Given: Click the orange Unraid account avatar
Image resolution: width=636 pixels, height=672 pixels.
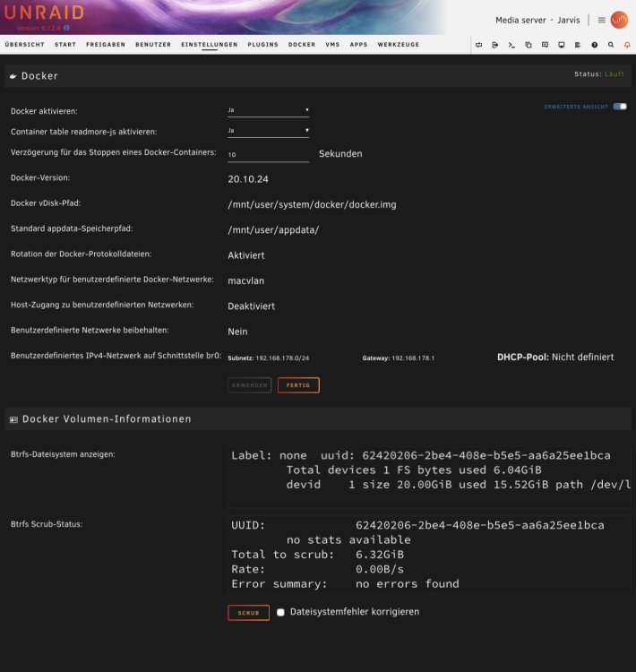Looking at the screenshot, I should (619, 20).
